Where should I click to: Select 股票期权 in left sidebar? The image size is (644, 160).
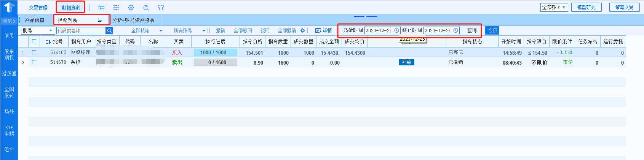point(9,54)
